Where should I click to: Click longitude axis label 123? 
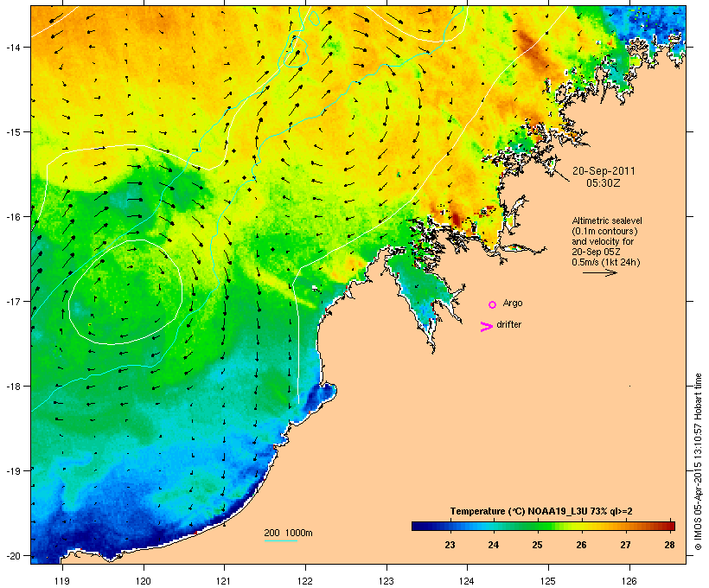(x=386, y=581)
